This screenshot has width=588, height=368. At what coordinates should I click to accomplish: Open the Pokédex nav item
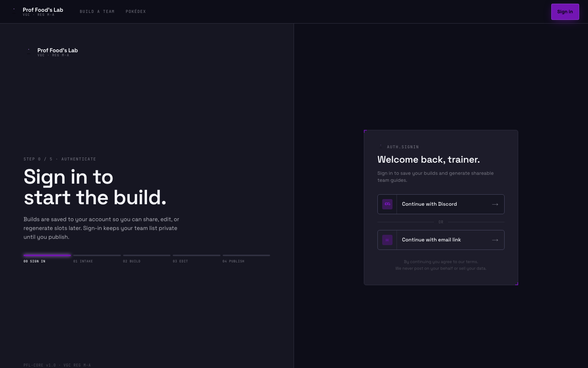pyautogui.click(x=136, y=12)
